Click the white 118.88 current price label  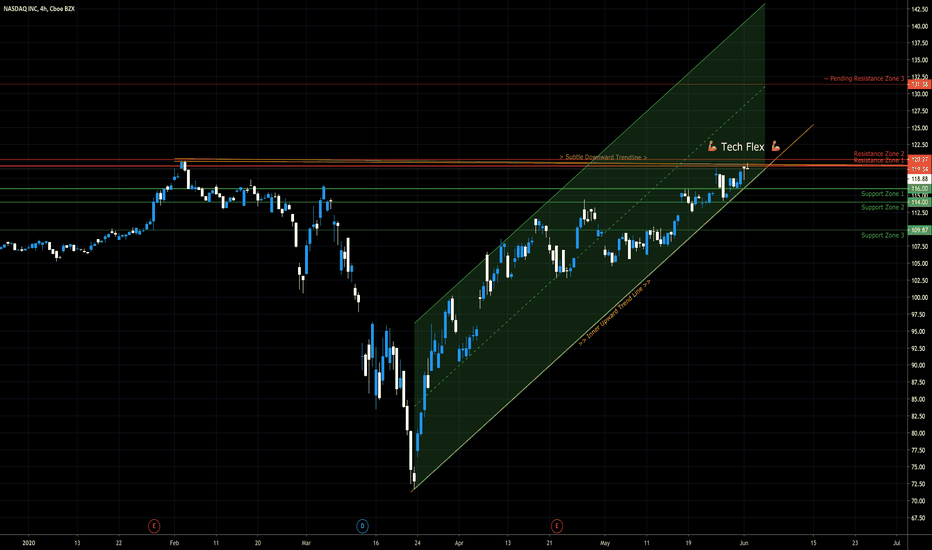pos(920,178)
